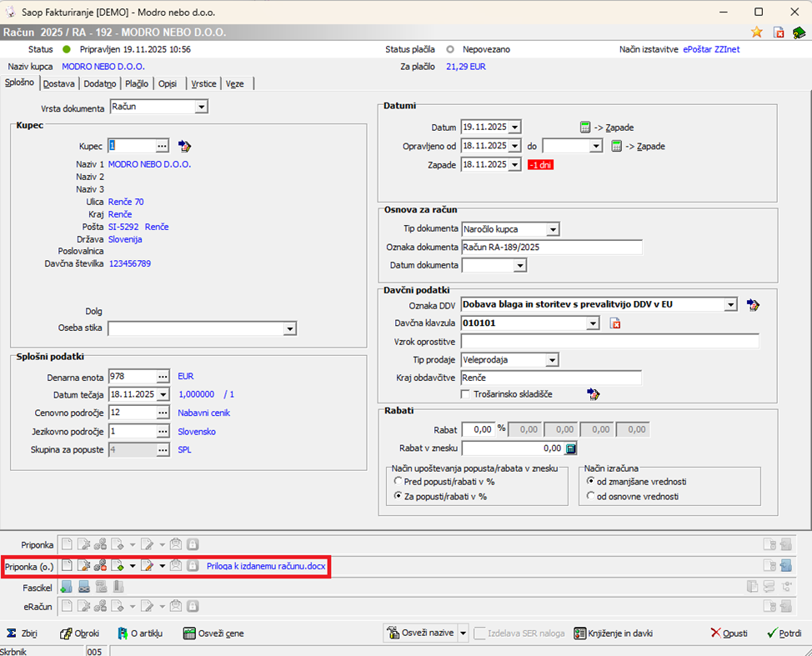Open the dropdown arrow after add document icon in Priponka (o.)
This screenshot has width=812, height=656.
click(x=133, y=566)
